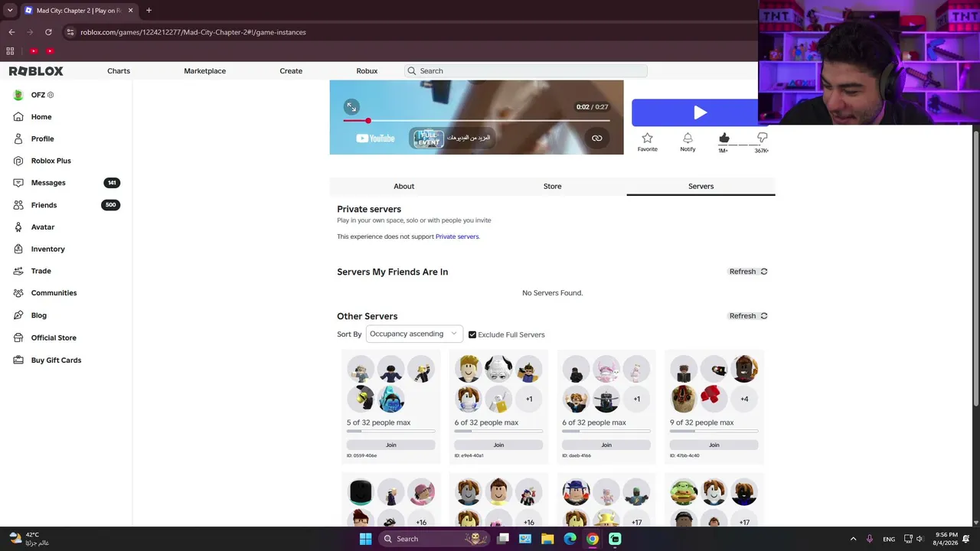Switch the ENG input language
980x551 pixels.
pyautogui.click(x=888, y=539)
